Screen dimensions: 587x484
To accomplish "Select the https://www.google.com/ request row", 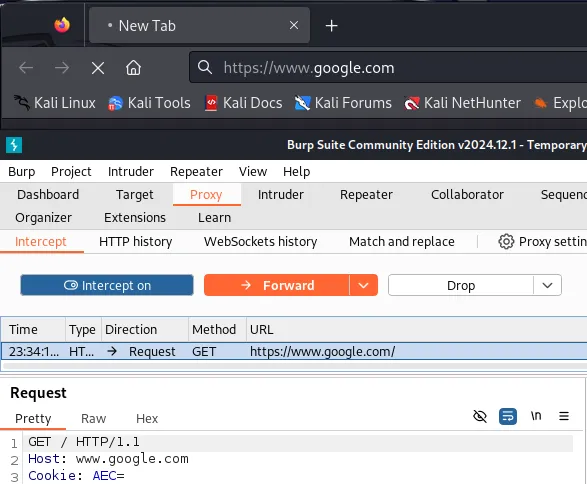I will click(x=294, y=351).
